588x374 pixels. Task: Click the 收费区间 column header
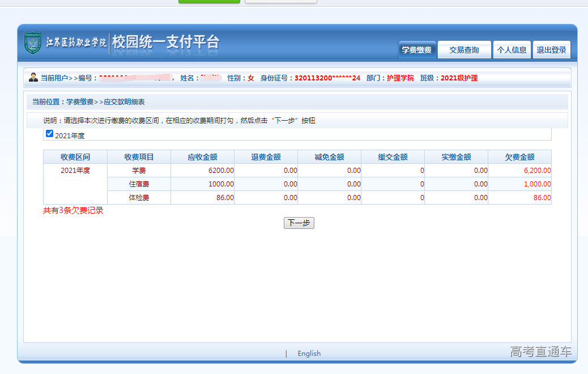pos(75,157)
